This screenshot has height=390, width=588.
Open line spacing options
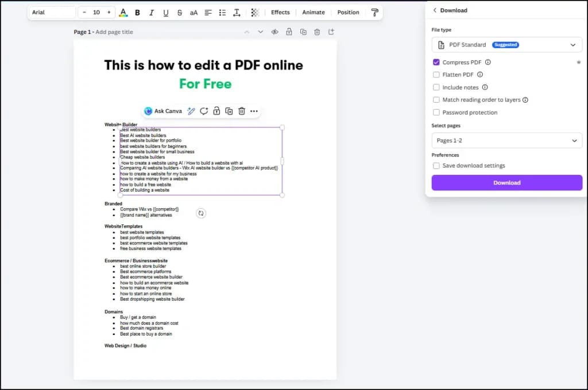(237, 13)
